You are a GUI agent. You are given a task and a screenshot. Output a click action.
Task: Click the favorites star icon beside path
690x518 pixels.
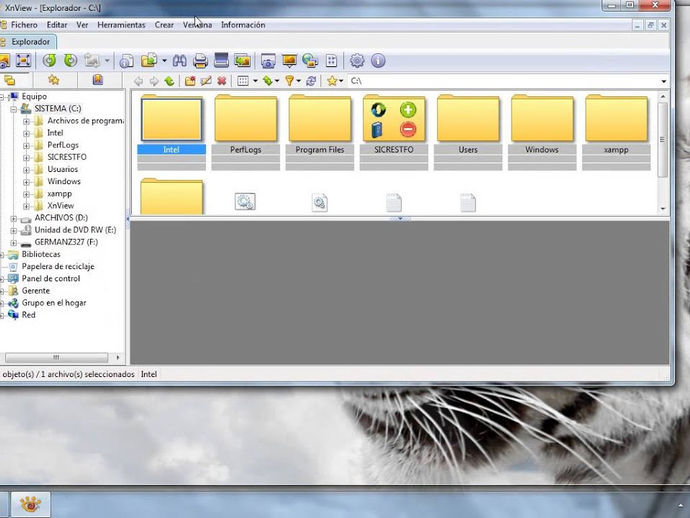[332, 81]
